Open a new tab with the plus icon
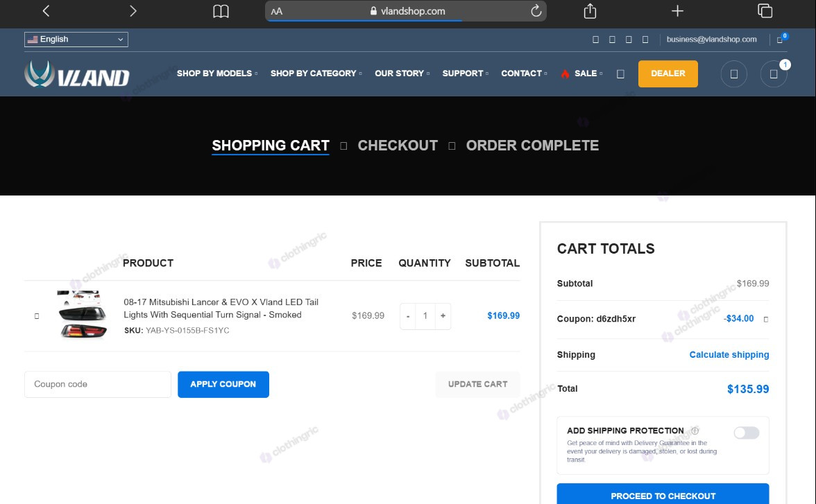816x504 pixels. point(677,11)
